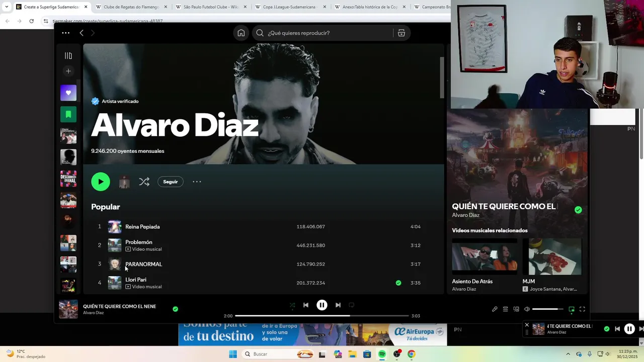Enable shuffle for the artist page
This screenshot has width=644, height=362.
[144, 182]
